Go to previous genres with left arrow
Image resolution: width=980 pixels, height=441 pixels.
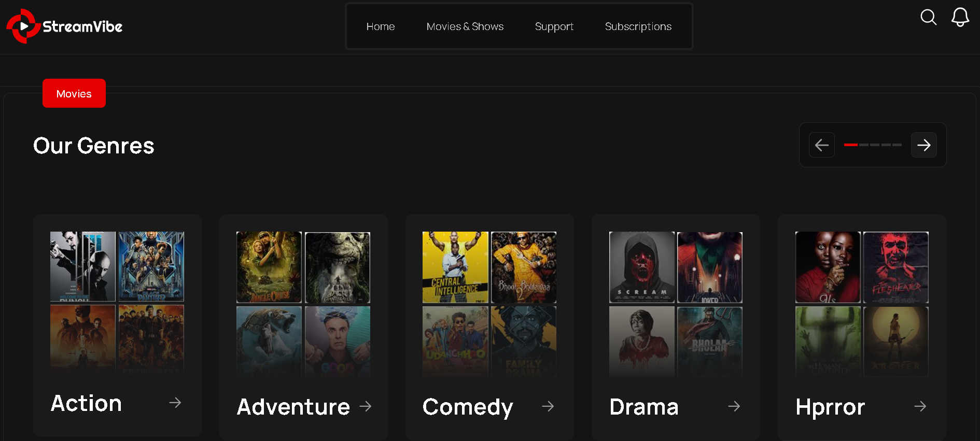[x=822, y=145]
